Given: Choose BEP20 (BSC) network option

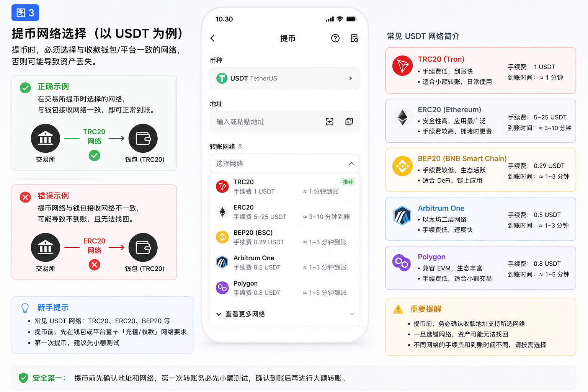Looking at the screenshot, I should click(285, 237).
